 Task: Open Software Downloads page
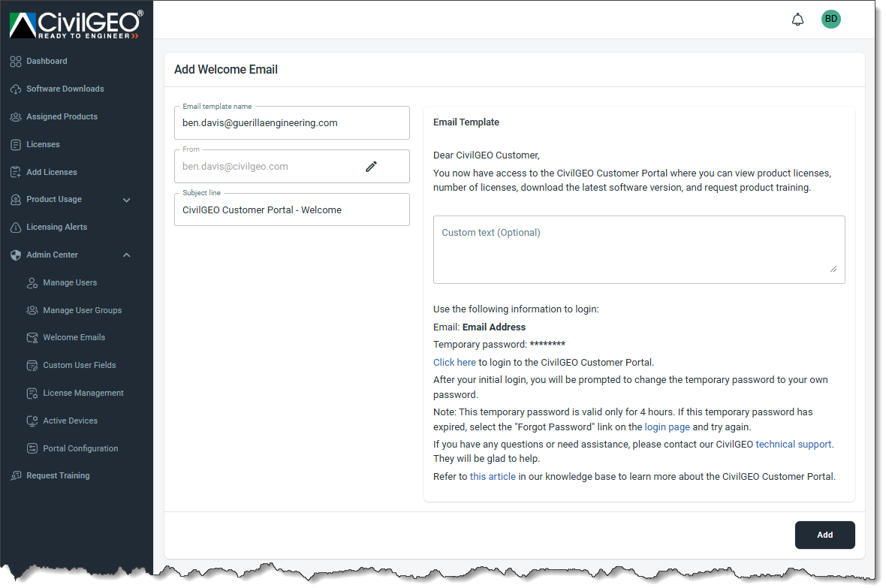pyautogui.click(x=65, y=89)
